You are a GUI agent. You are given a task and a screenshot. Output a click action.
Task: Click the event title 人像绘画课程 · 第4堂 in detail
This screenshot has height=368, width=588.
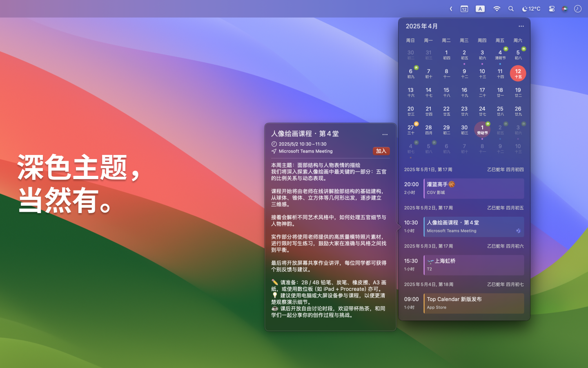pos(305,134)
